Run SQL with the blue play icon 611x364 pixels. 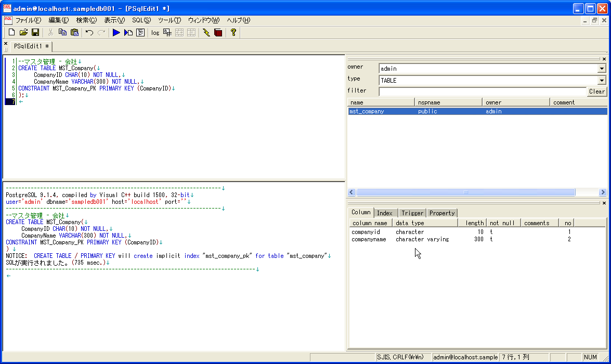116,33
